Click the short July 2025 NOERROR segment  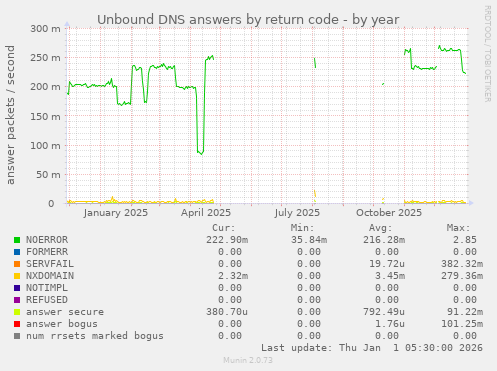pos(315,63)
